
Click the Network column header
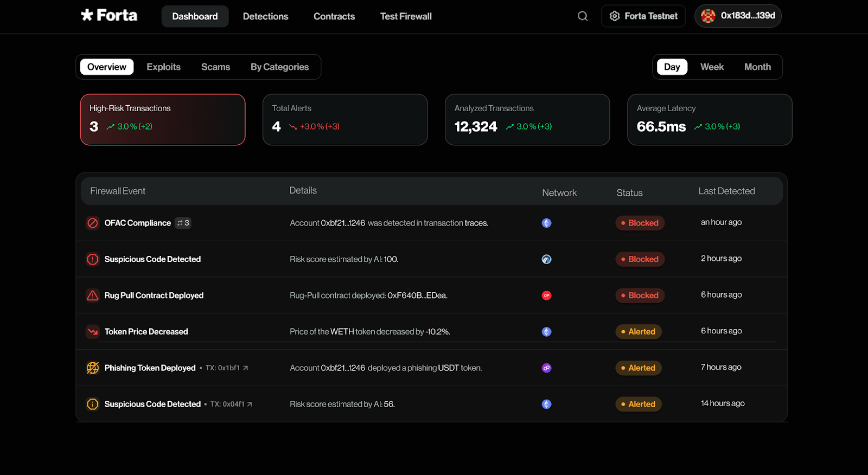(559, 192)
